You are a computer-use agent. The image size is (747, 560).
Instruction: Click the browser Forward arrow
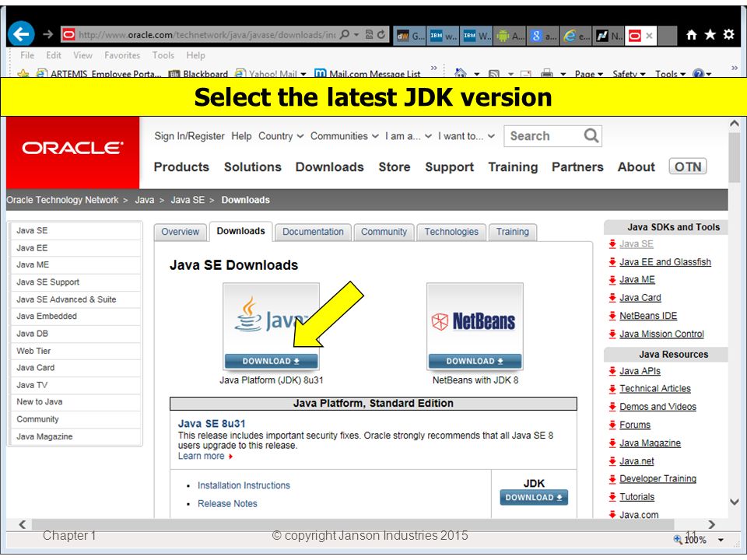47,34
